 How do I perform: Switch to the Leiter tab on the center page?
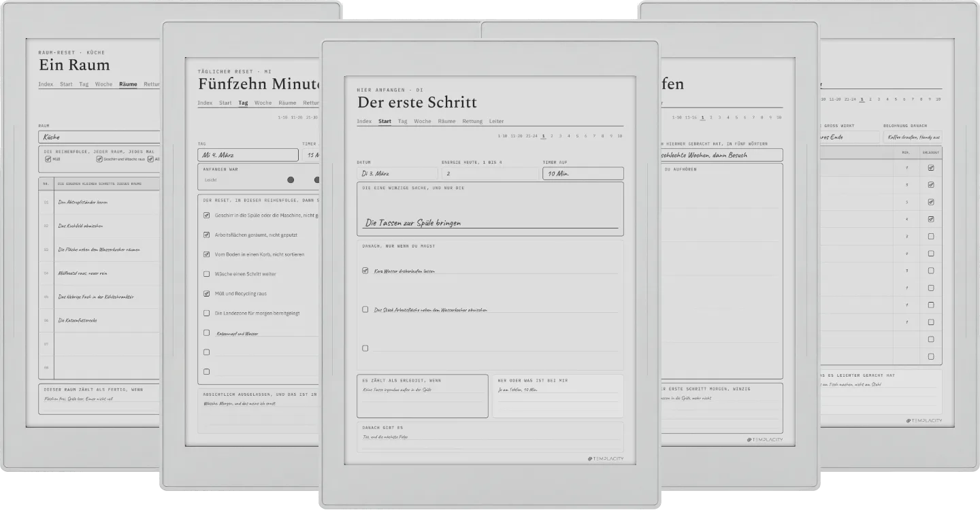click(x=497, y=121)
